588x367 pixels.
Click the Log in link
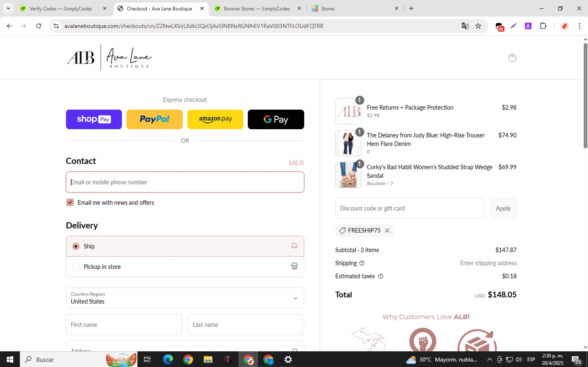[x=296, y=162]
